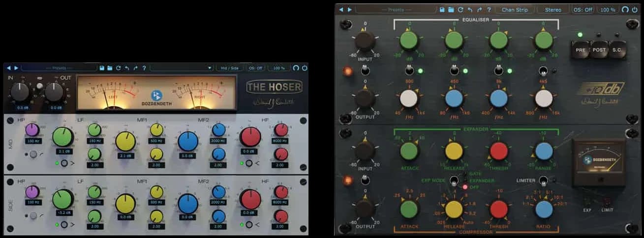Image resolution: width=644 pixels, height=238 pixels.
Task: Undo icon in The Hoser toolbar
Action: click(x=126, y=68)
